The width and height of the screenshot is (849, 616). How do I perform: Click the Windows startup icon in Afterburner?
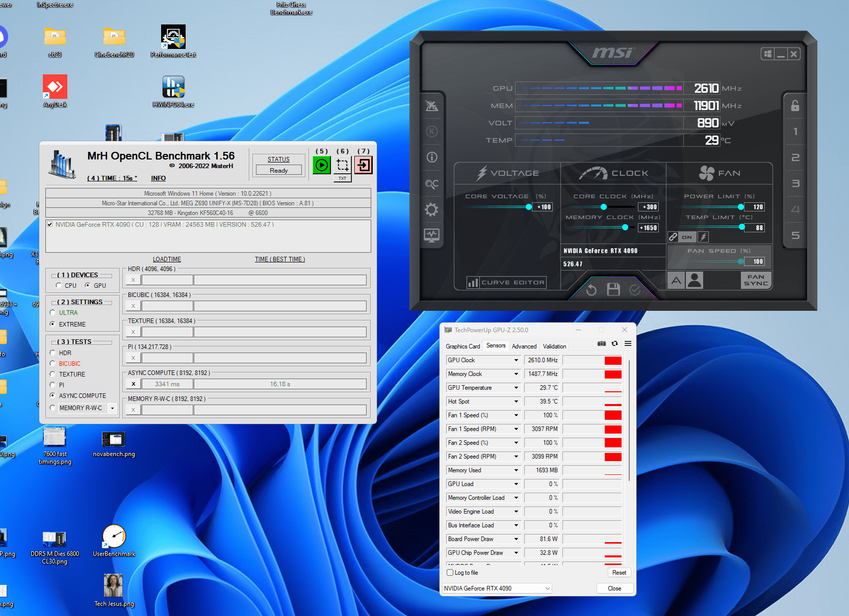(767, 54)
